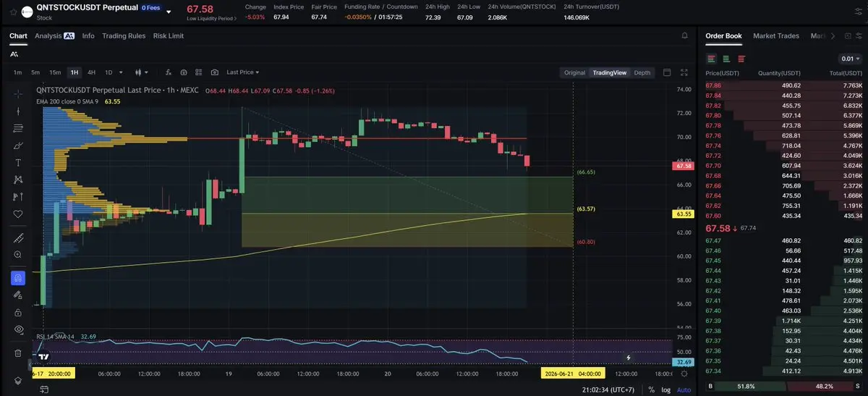
Task: Open the Analysis AI tab
Action: pyautogui.click(x=54, y=35)
